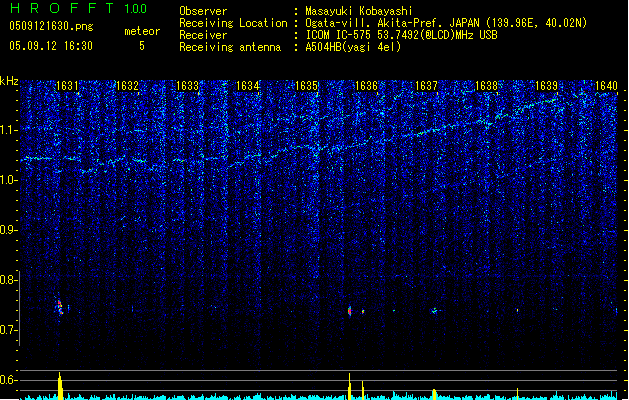
Task: Click the 1.1 kHz axis label
Action: [8, 130]
